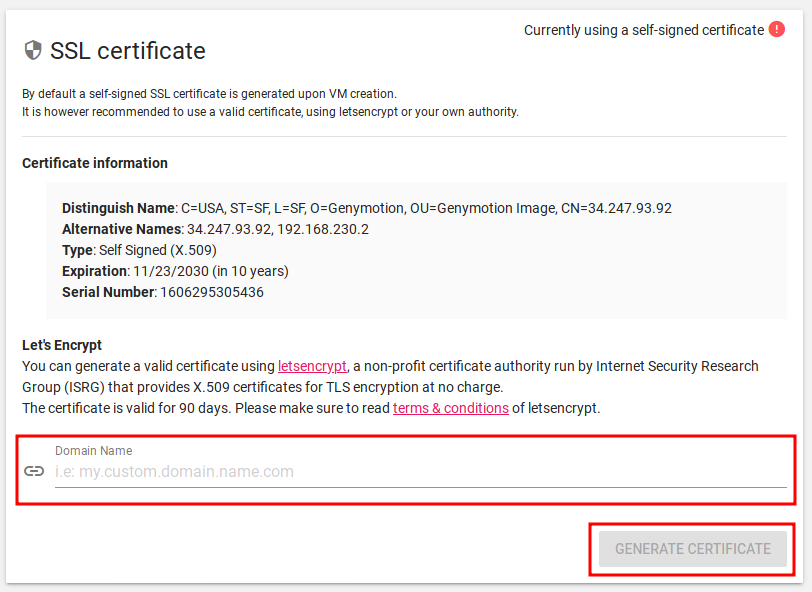Image resolution: width=812 pixels, height=592 pixels.
Task: Click inside the Domain Name input field
Action: 300,470
